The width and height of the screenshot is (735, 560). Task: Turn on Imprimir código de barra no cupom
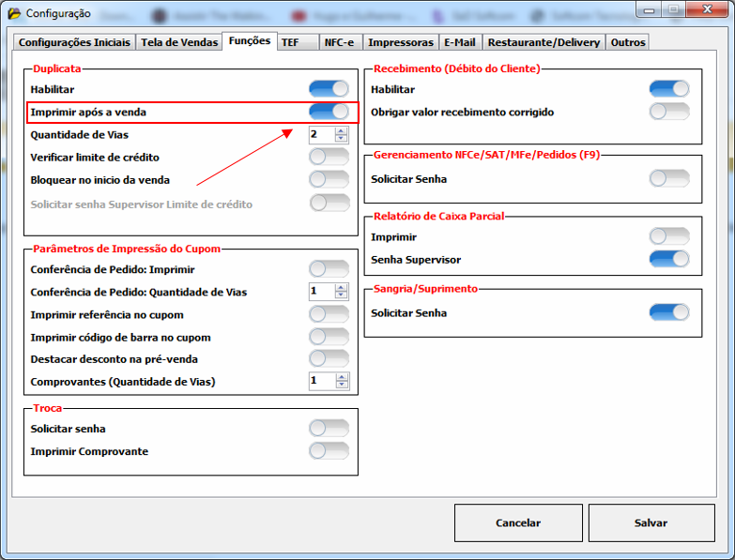pos(329,337)
